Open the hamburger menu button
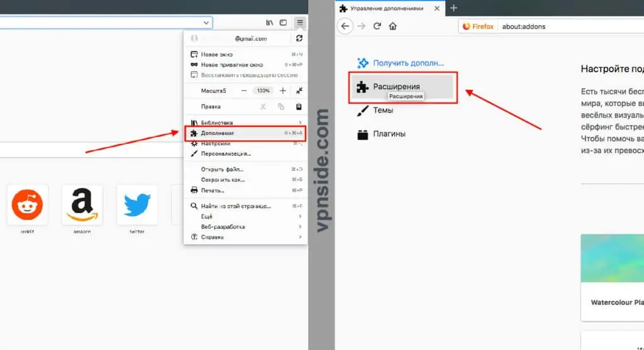This screenshot has width=644, height=350. [300, 23]
